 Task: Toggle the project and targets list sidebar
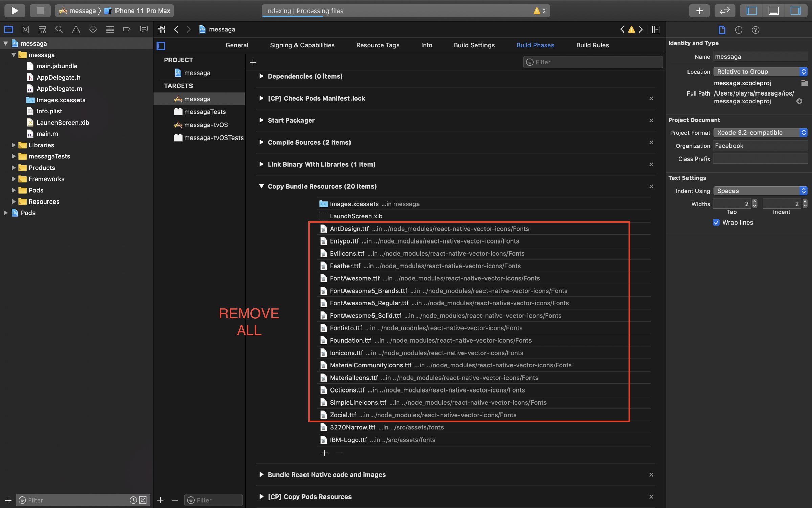point(161,45)
